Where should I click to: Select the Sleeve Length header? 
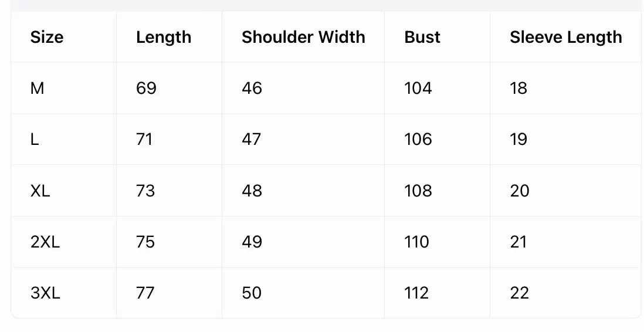(566, 37)
